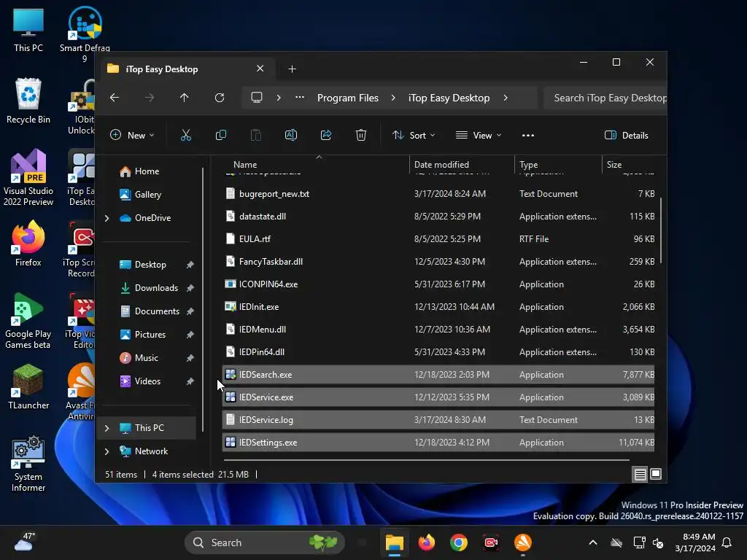The height and width of the screenshot is (560, 747).
Task: Expand hidden breadcrumb path ellipsis
Action: pyautogui.click(x=300, y=98)
